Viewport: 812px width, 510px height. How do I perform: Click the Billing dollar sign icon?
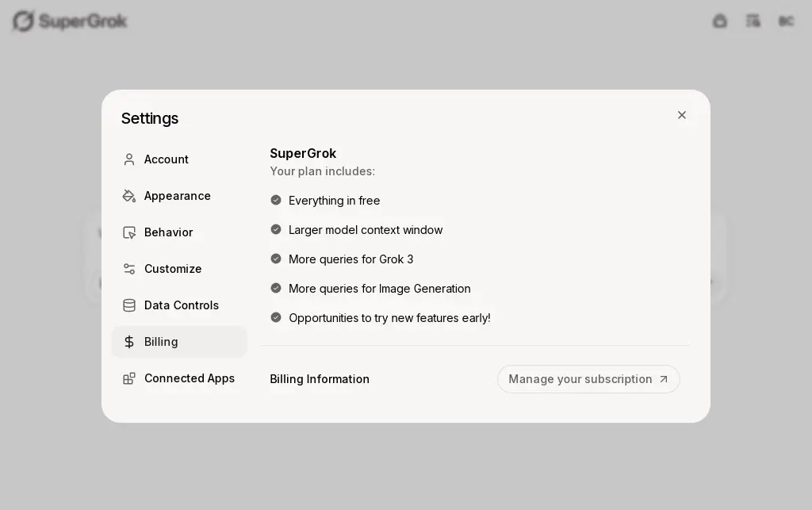coord(129,342)
